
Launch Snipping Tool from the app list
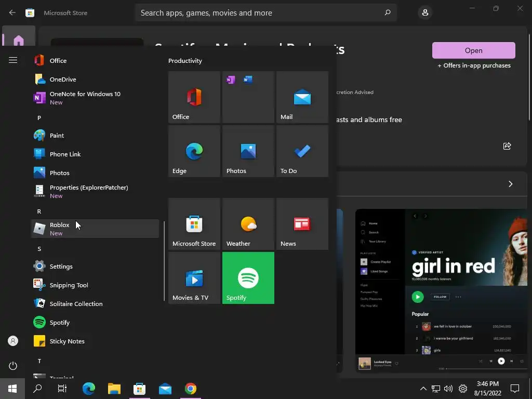click(x=95, y=285)
